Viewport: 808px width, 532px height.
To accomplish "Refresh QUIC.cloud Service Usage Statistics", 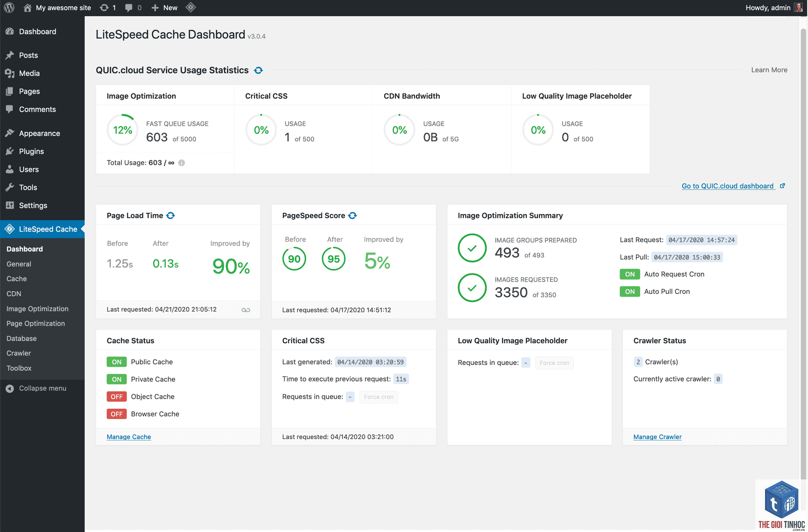I will (258, 70).
